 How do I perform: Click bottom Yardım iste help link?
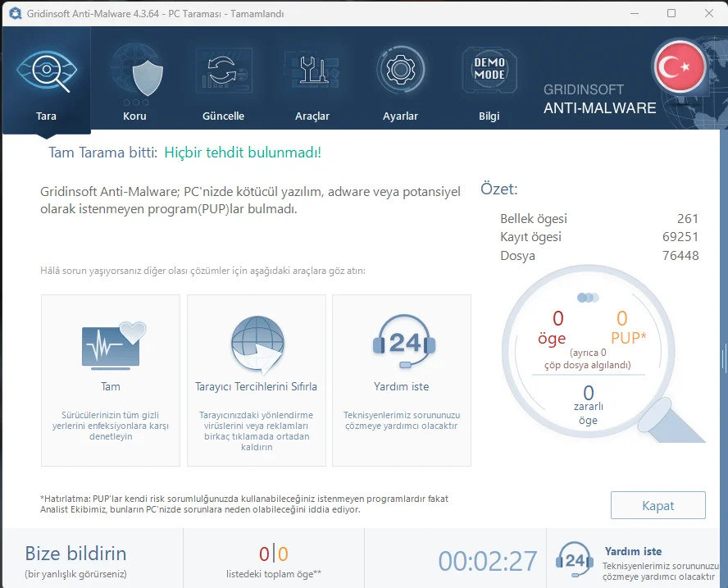click(x=633, y=551)
